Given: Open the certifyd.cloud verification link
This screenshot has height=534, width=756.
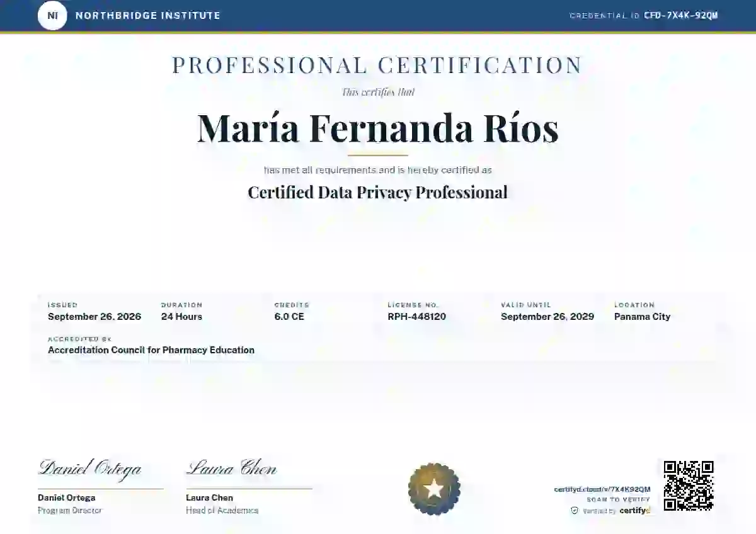Looking at the screenshot, I should (x=602, y=489).
